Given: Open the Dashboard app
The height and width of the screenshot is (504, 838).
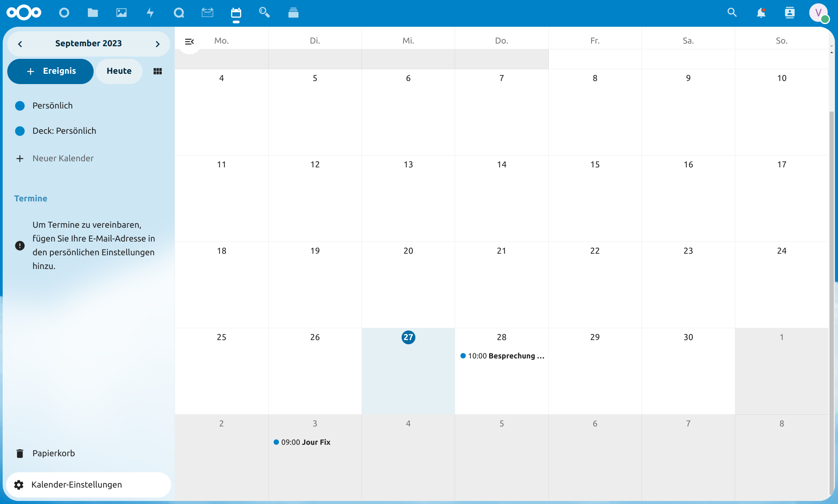Looking at the screenshot, I should point(64,13).
